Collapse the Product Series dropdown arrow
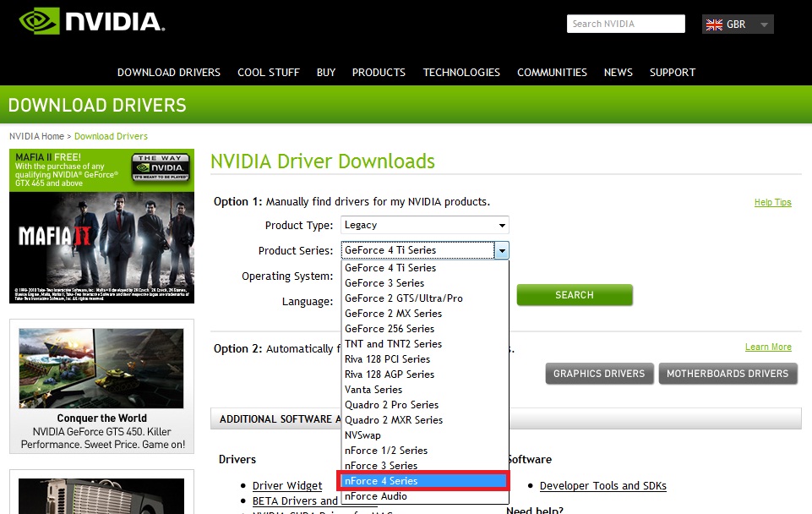Image resolution: width=812 pixels, height=514 pixels. 502,250
